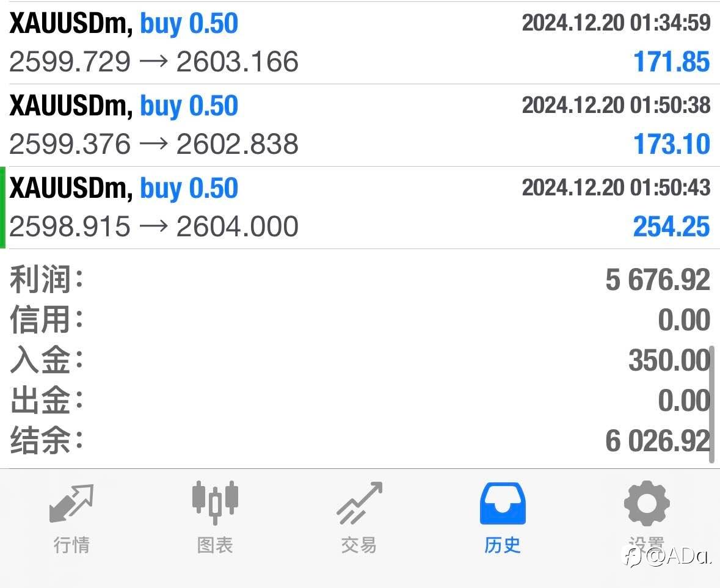This screenshot has width=720, height=588.
Task: Tap the 结余 balance 6 026.92
Action: (658, 441)
